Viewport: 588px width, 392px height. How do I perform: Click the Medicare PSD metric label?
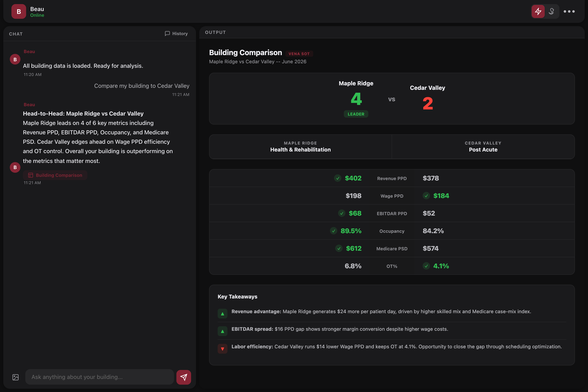coord(392,249)
